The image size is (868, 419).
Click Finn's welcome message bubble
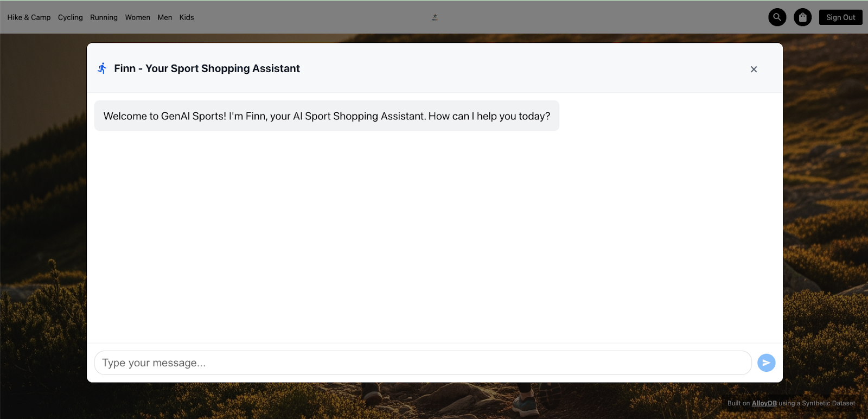[327, 116]
